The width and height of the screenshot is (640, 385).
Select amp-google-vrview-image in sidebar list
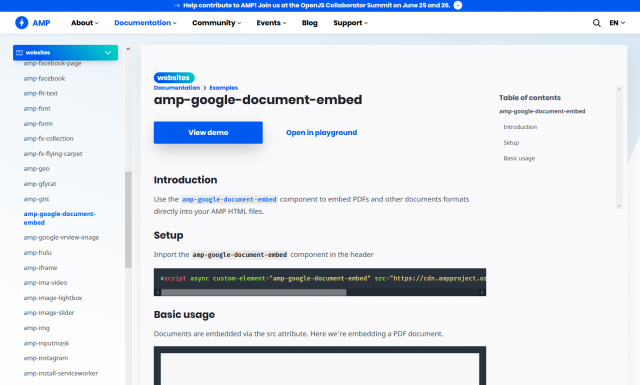(x=61, y=237)
